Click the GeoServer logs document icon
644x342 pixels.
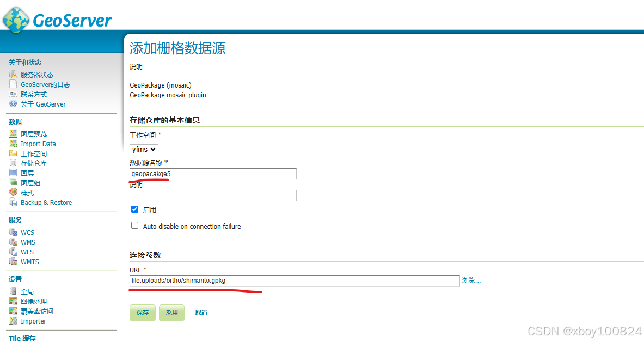tap(13, 84)
